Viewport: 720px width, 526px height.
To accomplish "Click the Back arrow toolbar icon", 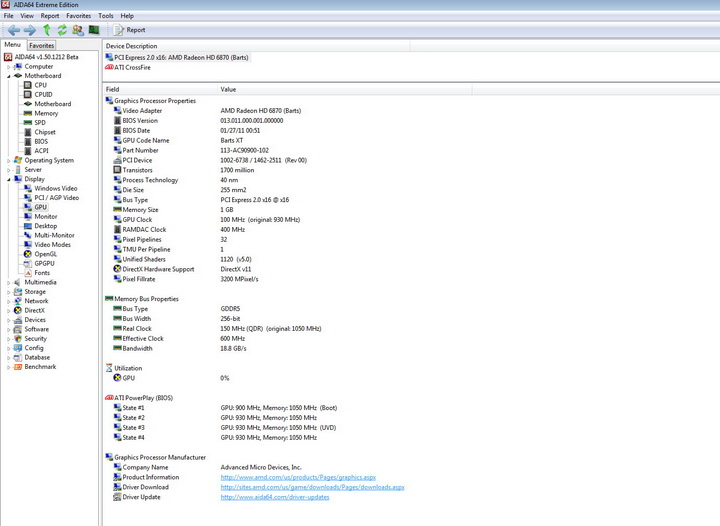I will [x=14, y=30].
